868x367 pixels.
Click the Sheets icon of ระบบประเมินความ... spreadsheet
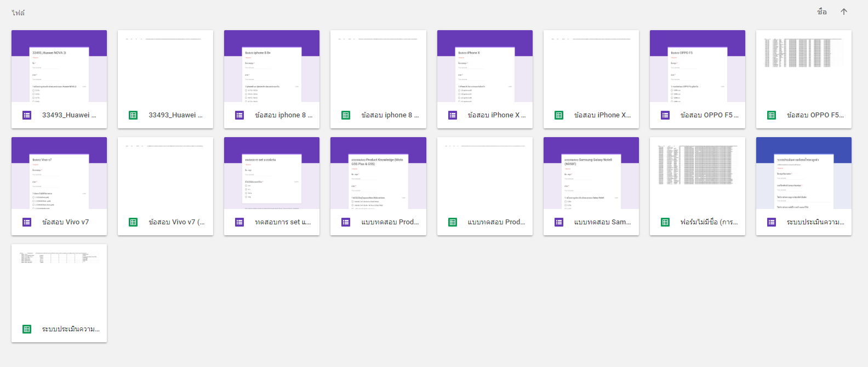(x=27, y=329)
